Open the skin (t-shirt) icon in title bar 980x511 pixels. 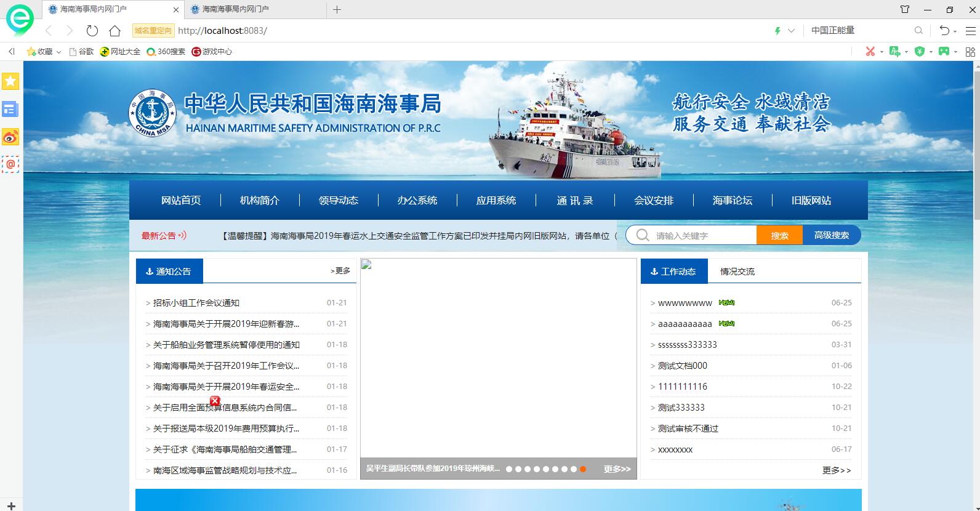(x=905, y=9)
